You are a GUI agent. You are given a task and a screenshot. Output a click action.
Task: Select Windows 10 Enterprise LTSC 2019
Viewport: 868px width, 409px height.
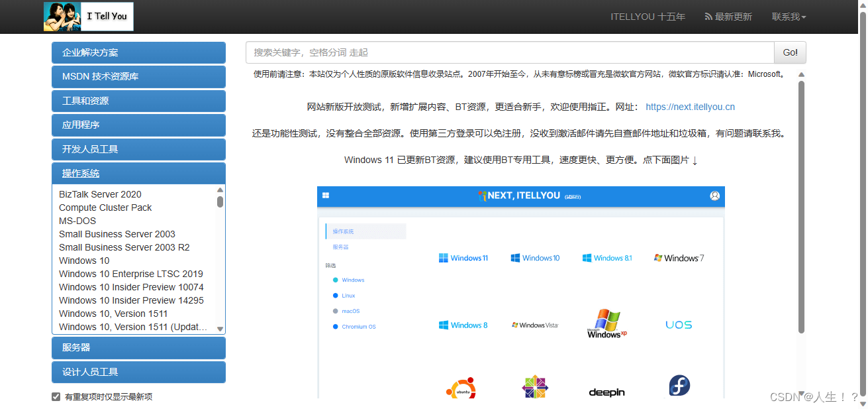pyautogui.click(x=131, y=274)
